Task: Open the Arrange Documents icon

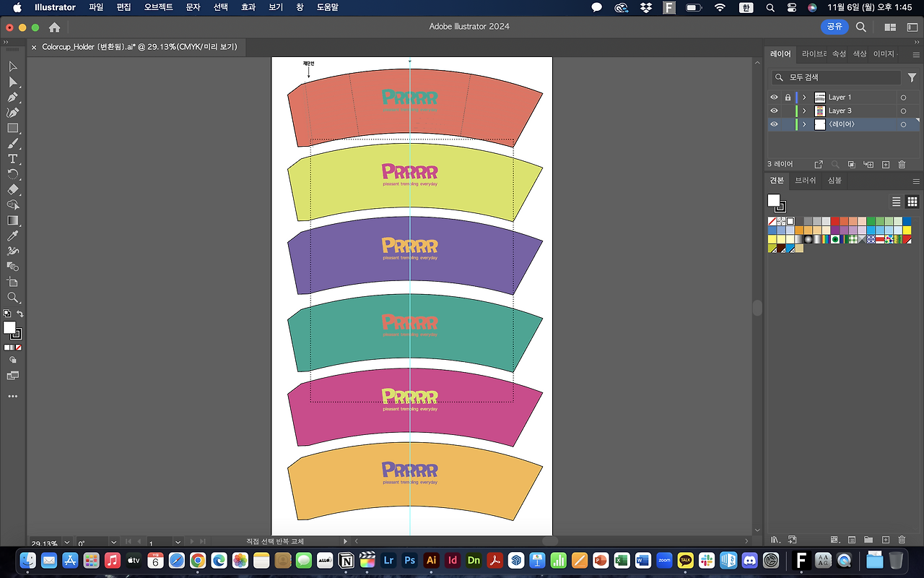Action: tap(890, 27)
